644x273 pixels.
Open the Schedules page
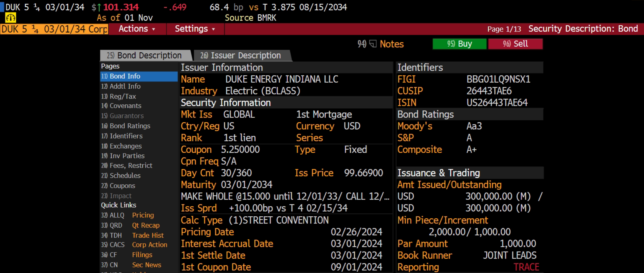click(x=125, y=176)
